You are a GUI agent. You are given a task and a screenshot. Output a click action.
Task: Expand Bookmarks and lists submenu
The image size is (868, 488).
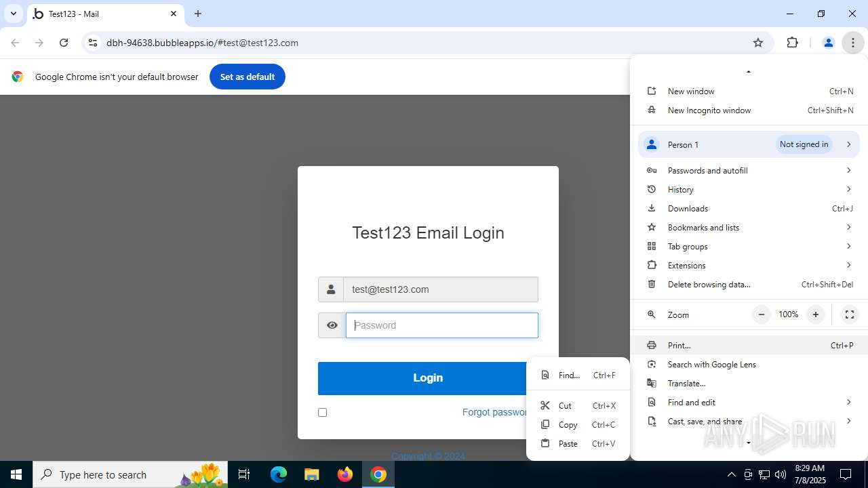(749, 227)
